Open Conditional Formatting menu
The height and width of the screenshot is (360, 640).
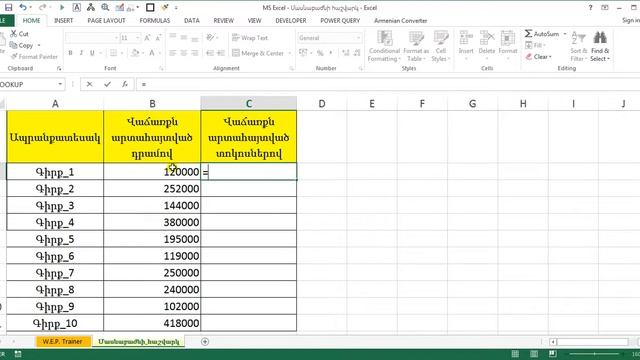pyautogui.click(x=384, y=46)
